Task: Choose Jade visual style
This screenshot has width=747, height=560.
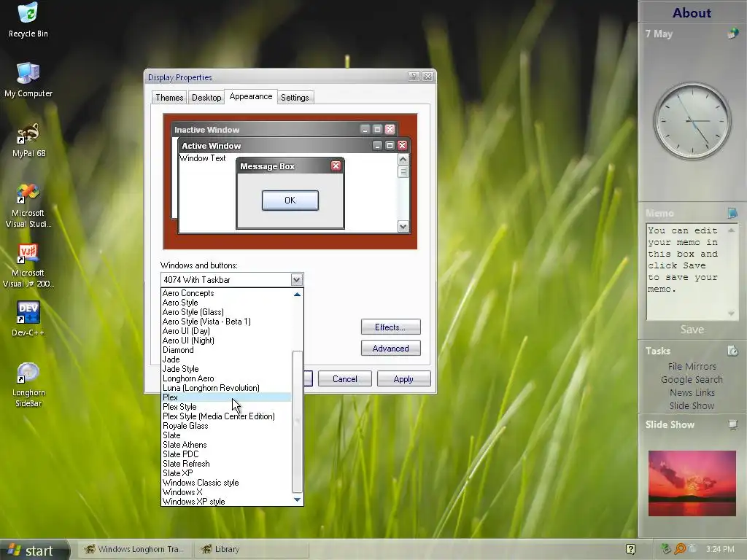Action: pos(226,359)
